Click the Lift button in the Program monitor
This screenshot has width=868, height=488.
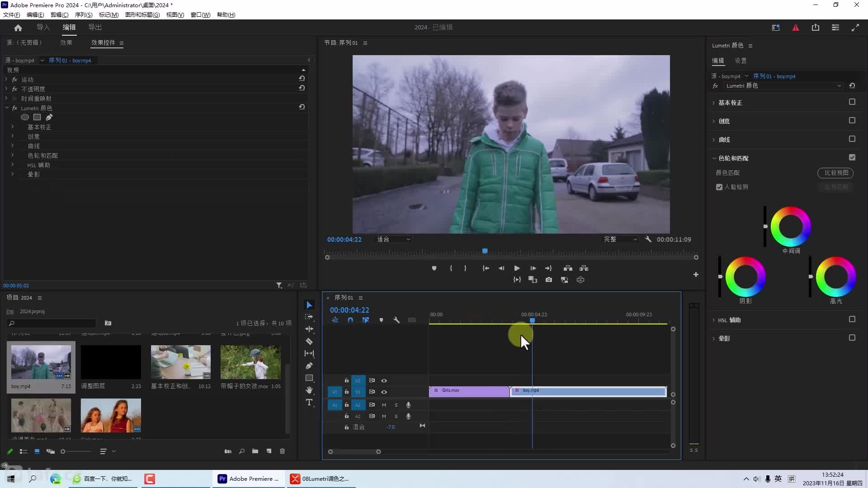(x=568, y=268)
